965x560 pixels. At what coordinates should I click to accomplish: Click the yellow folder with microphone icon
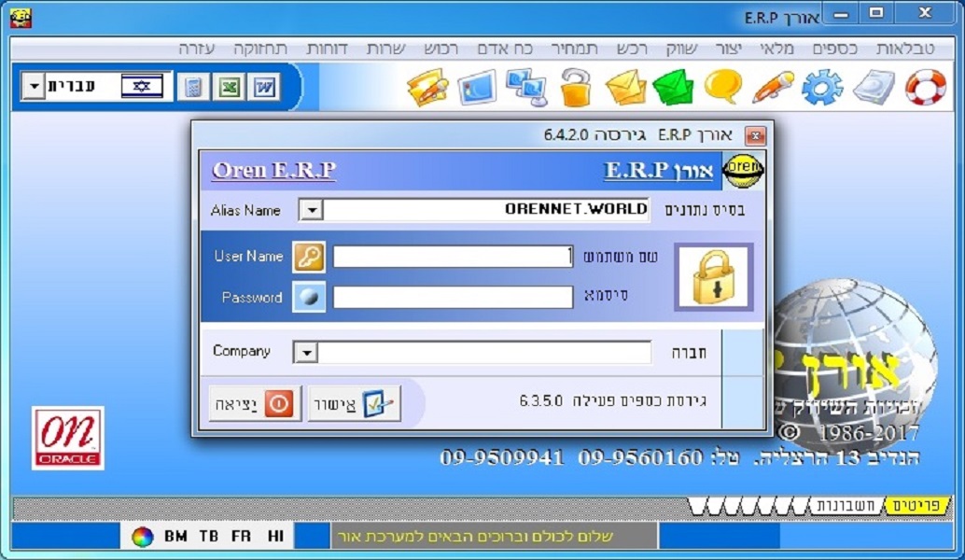[x=427, y=88]
